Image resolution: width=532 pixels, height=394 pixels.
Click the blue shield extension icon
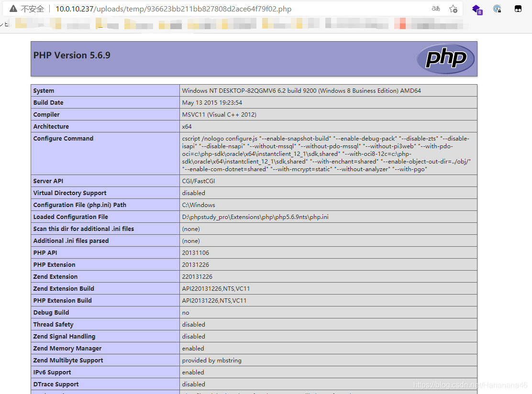[497, 9]
